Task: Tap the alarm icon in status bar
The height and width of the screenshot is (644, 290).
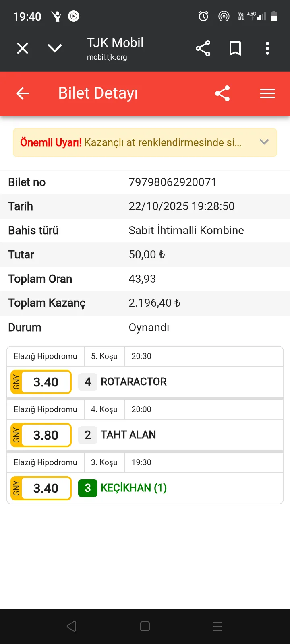Action: [203, 16]
